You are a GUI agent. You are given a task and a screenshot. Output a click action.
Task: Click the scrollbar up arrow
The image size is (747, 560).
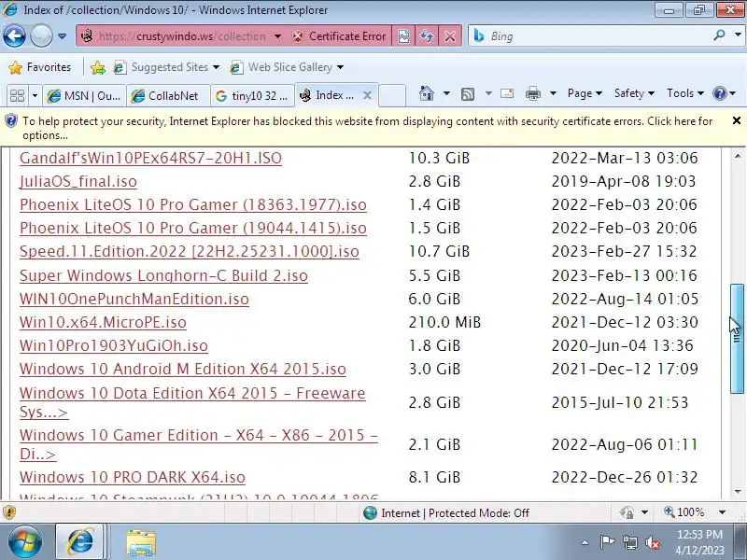[x=738, y=156]
